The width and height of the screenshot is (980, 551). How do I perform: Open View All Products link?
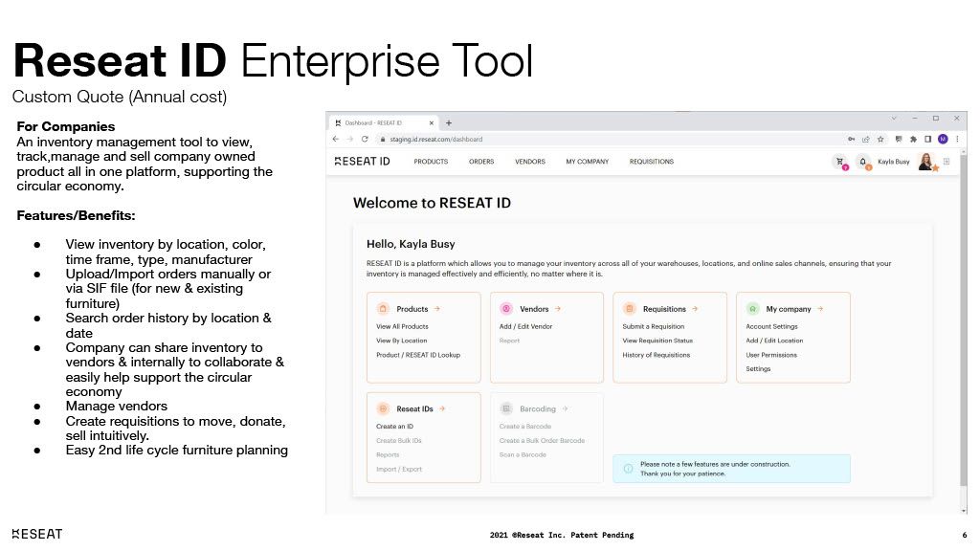(x=402, y=327)
